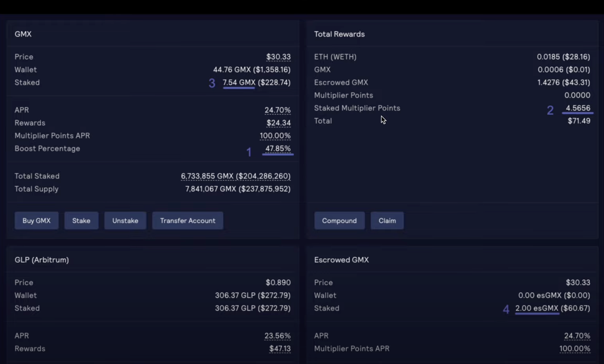Click the Total Rewards card title
Viewport: 604px width, 364px height.
pos(339,34)
